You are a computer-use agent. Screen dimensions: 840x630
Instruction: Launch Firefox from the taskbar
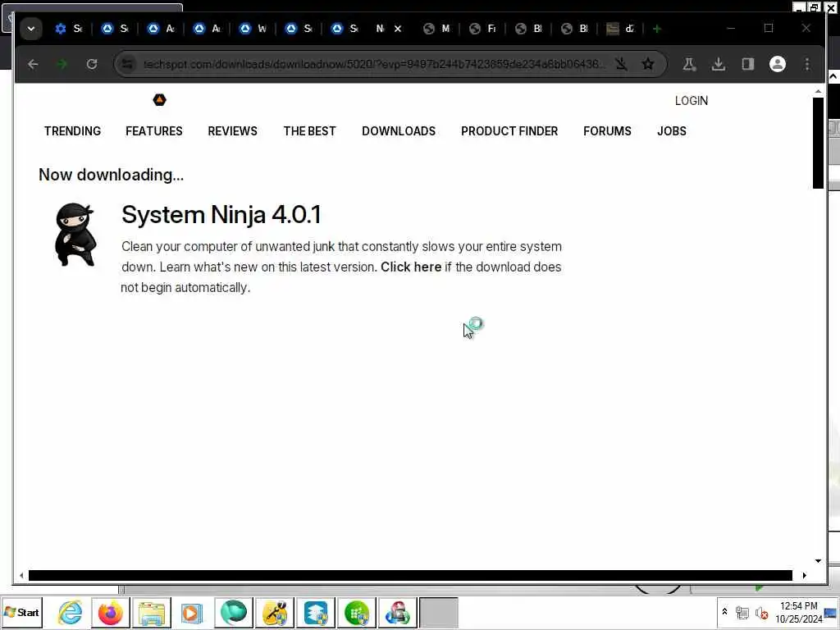(x=111, y=612)
